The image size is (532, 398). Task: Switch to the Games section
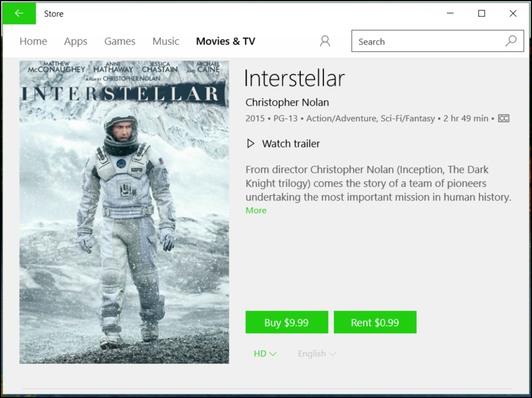[120, 41]
